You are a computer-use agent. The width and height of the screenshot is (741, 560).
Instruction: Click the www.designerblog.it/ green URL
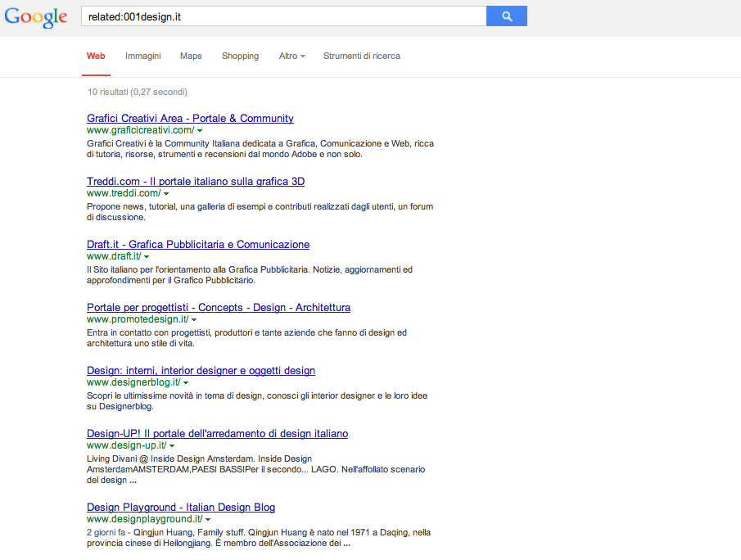133,382
